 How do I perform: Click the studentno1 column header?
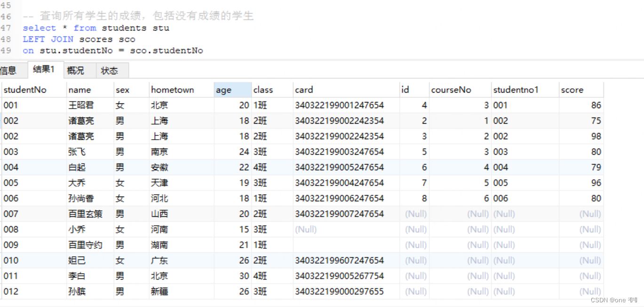[516, 90]
